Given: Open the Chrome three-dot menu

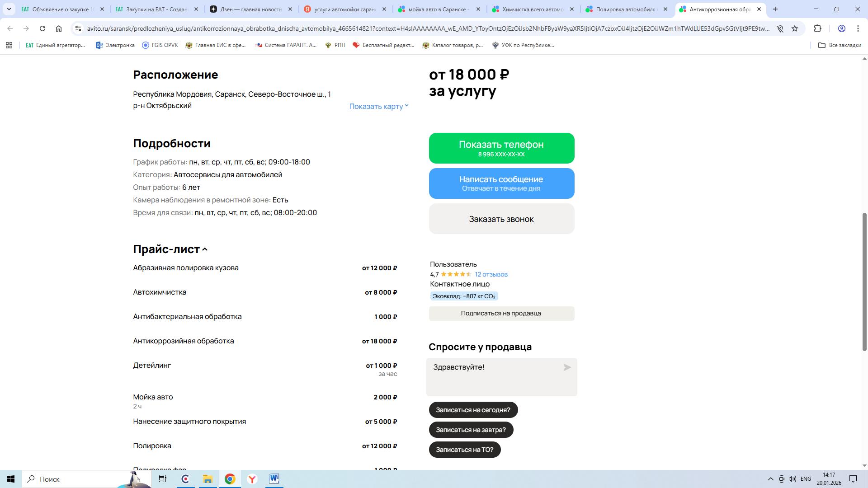Looking at the screenshot, I should point(858,28).
